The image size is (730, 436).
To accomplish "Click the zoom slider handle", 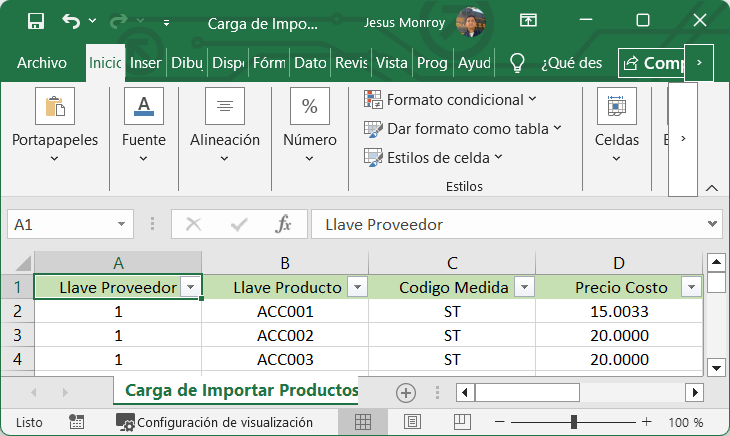I will click(x=573, y=422).
